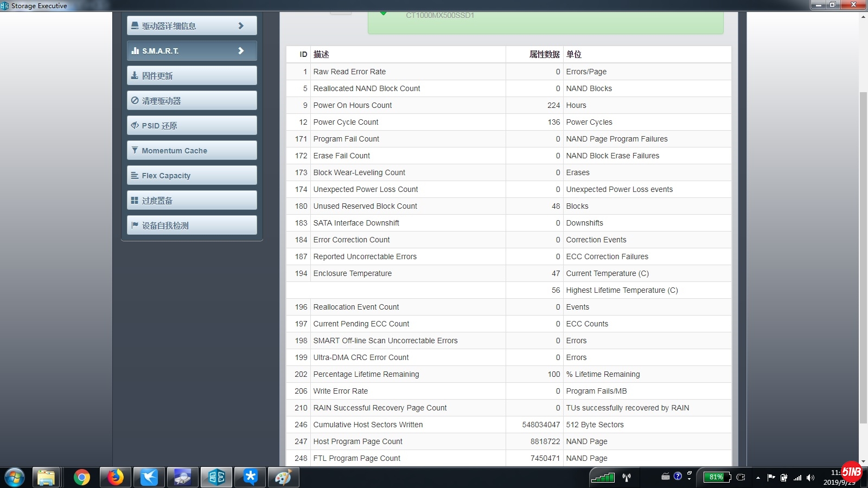Click the Storage Executive taskbar icon
Screen dimensions: 868x488
click(216, 477)
